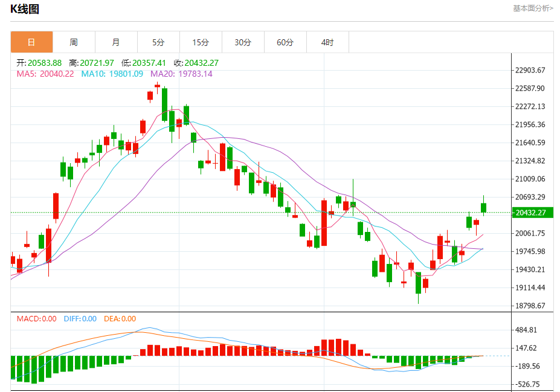
Task: Switch to the 周 weekly tab
Action: tap(74, 42)
